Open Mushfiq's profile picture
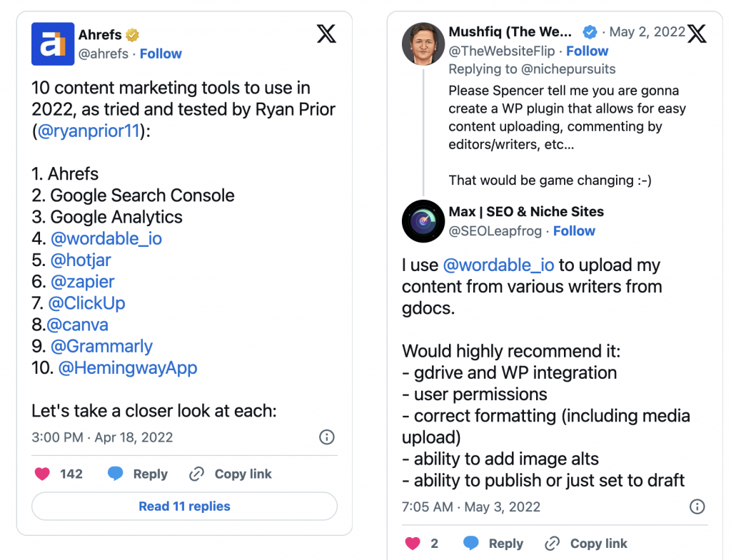 tap(423, 43)
